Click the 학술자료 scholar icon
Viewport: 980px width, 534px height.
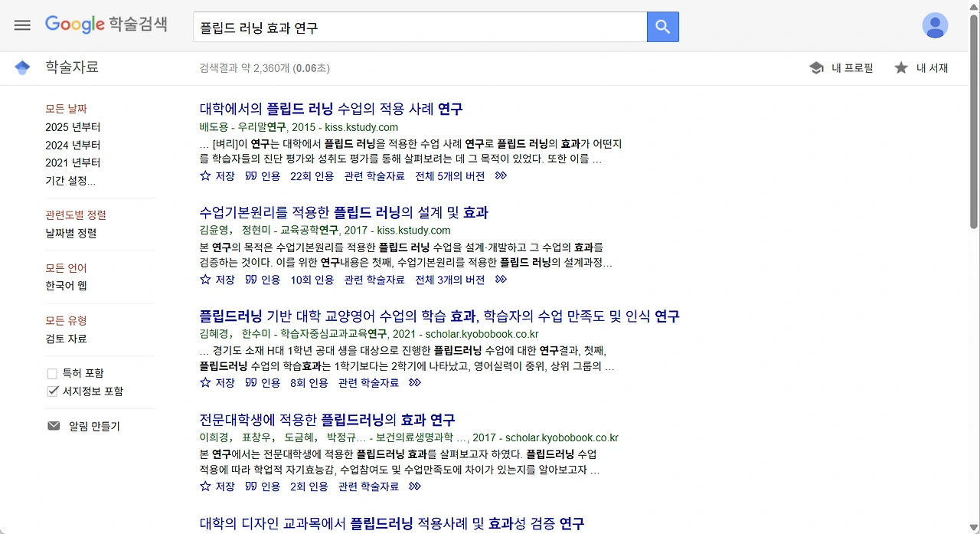tap(22, 67)
